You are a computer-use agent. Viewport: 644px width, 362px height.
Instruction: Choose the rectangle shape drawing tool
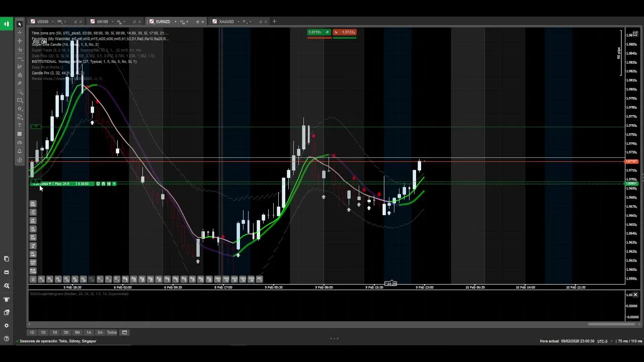point(20,100)
